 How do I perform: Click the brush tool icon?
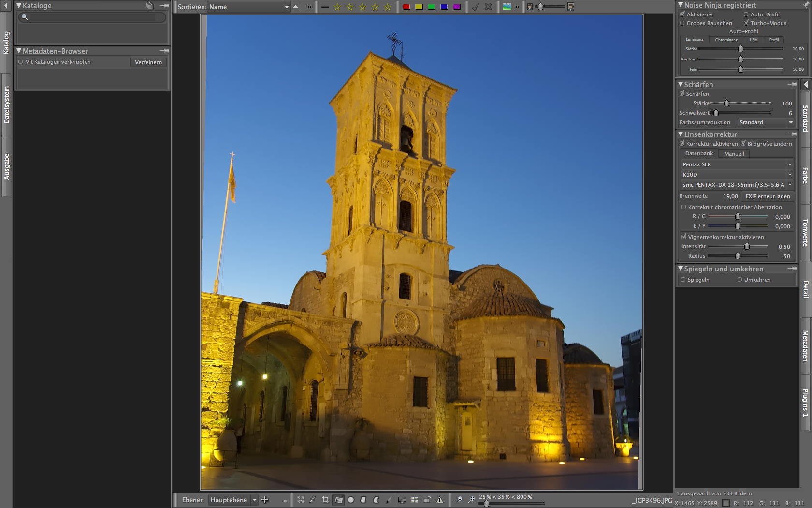coord(389,500)
